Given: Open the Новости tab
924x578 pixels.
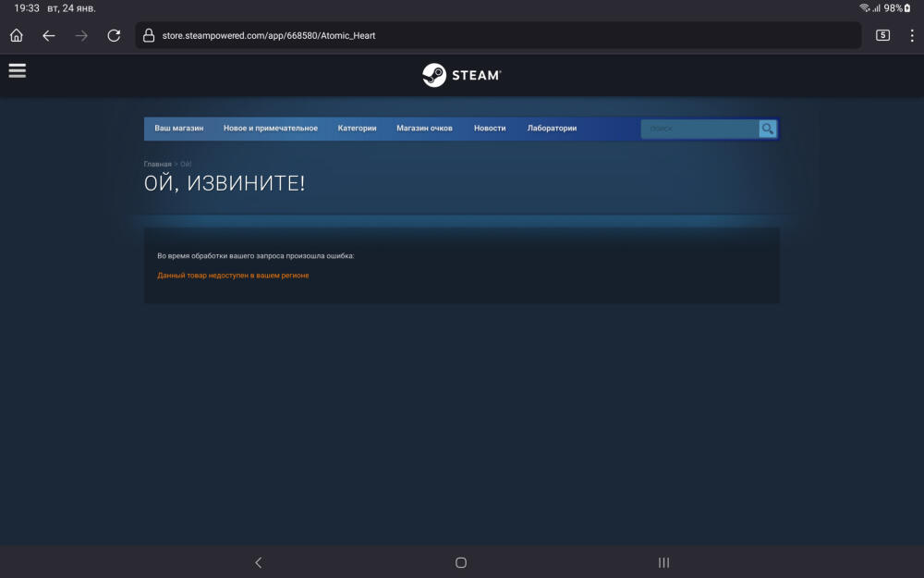Looking at the screenshot, I should pyautogui.click(x=490, y=128).
